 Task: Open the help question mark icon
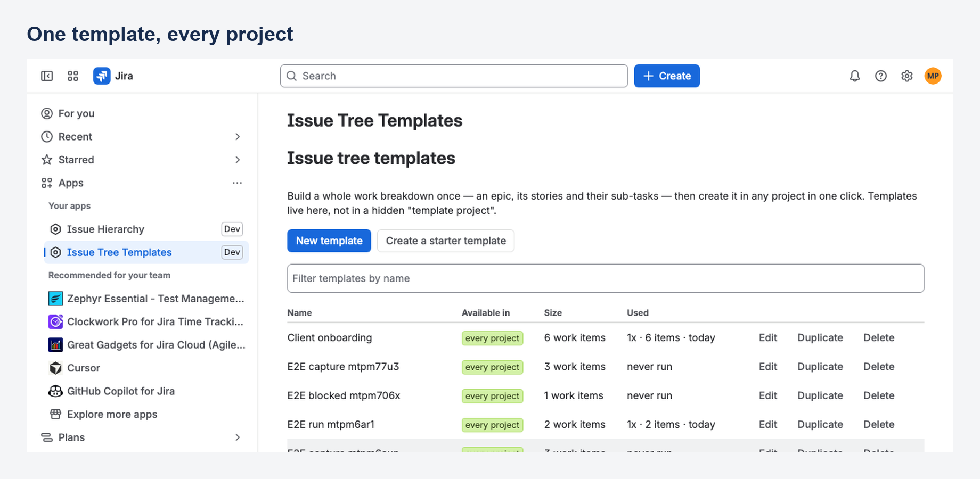click(x=881, y=76)
